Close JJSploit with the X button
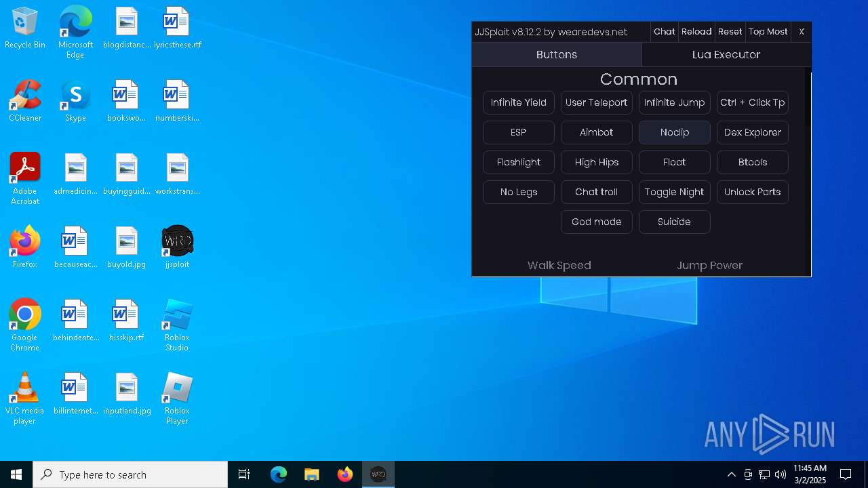The width and height of the screenshot is (868, 488). point(802,32)
